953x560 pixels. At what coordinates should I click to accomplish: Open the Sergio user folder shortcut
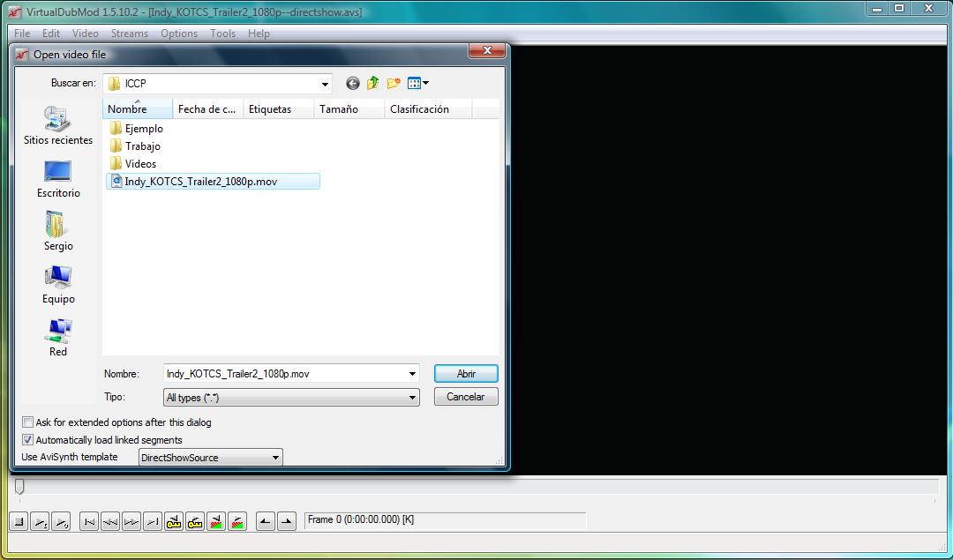(x=57, y=231)
